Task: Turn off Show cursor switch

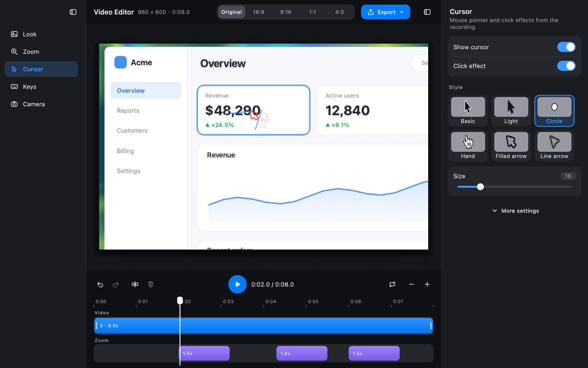Action: (x=566, y=47)
